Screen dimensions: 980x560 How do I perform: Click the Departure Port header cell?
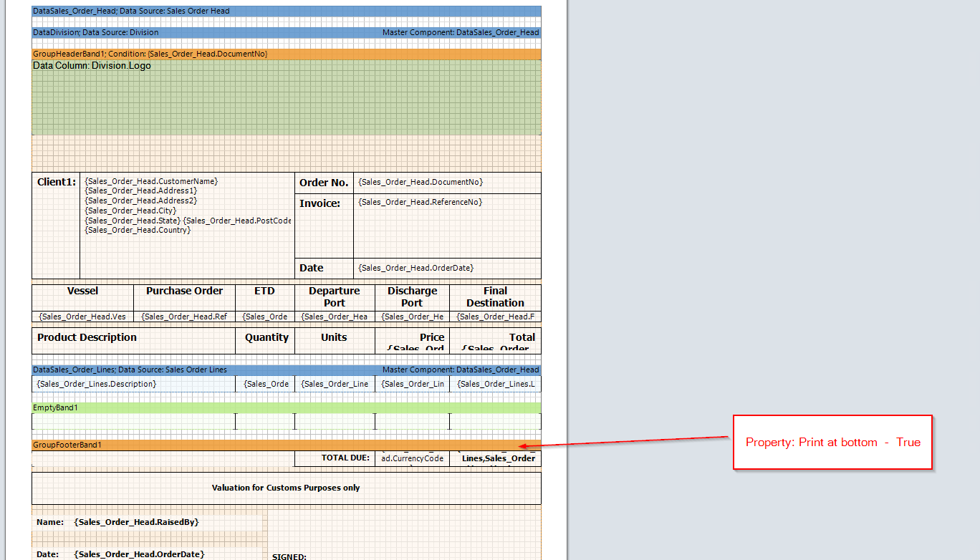[334, 297]
